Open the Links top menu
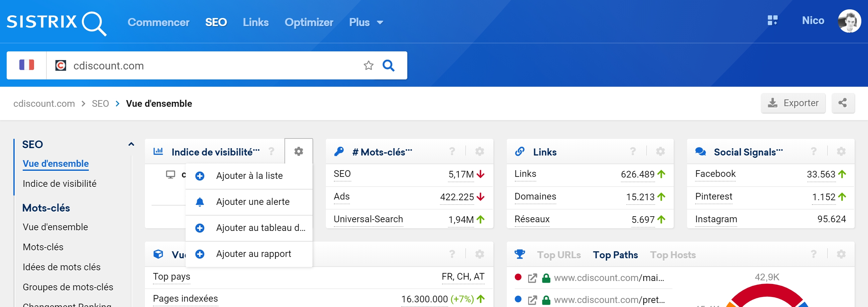The width and height of the screenshot is (868, 307). point(255,22)
